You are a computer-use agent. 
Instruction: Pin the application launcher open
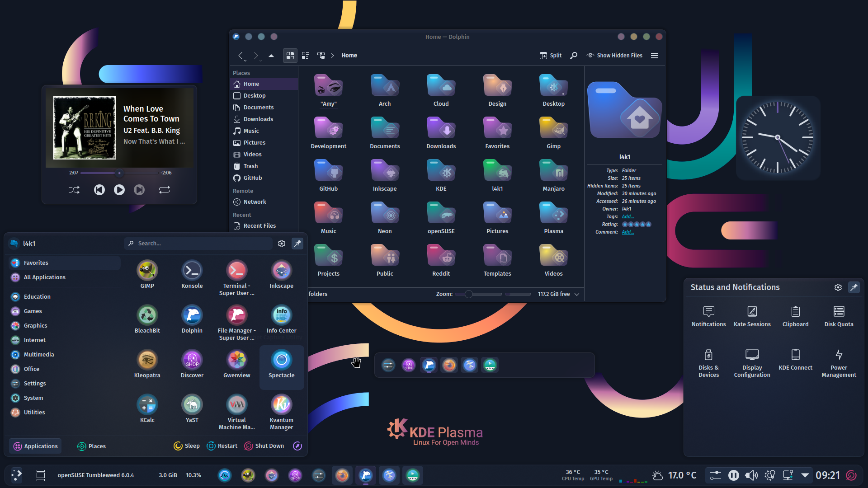click(297, 244)
